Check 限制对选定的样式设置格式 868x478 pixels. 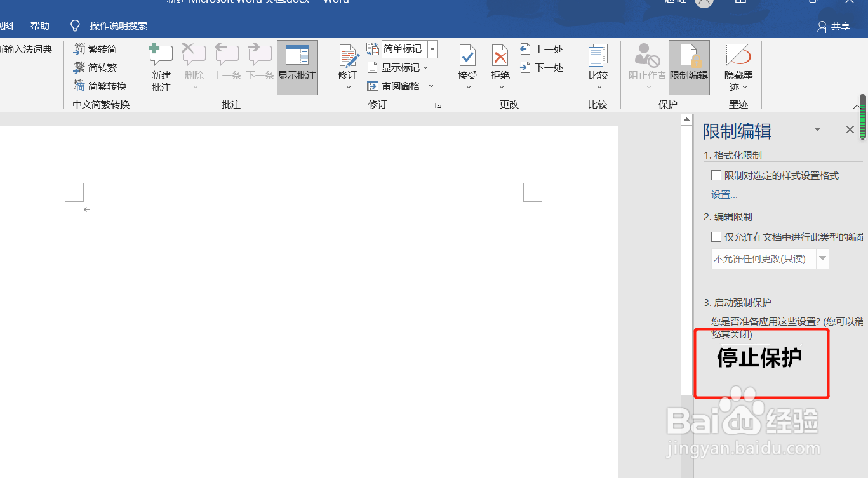point(716,175)
